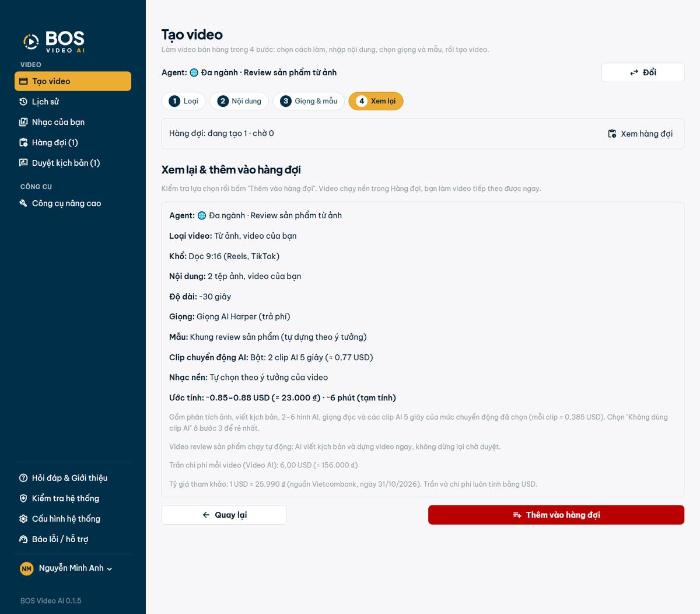
Task: Click the music library icon beside Nhạc của bạn
Action: point(23,122)
